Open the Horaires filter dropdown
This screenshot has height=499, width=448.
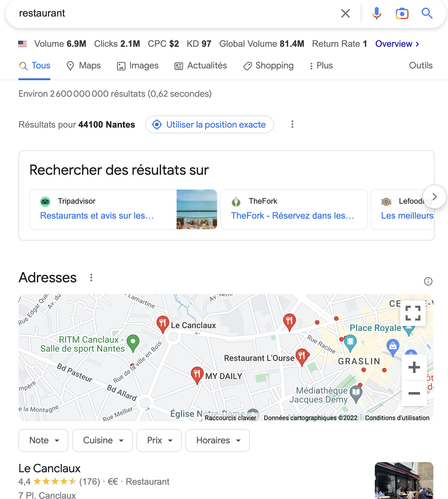coord(218,440)
